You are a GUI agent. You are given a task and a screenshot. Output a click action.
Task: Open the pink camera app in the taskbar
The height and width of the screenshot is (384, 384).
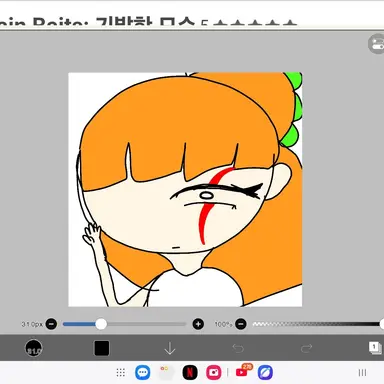[214, 372]
